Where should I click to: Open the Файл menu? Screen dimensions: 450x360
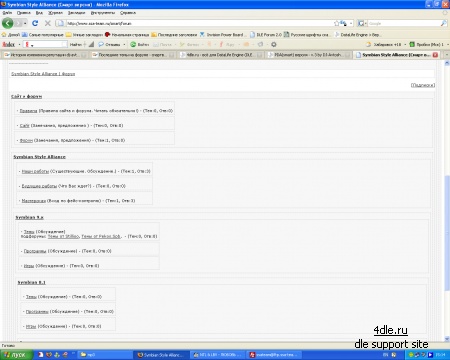coord(7,13)
